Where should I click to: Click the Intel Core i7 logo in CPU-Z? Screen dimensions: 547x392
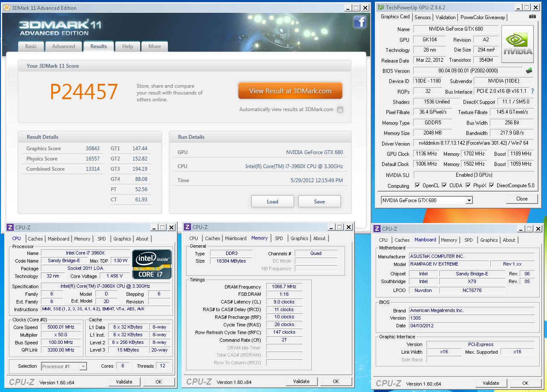pos(152,264)
